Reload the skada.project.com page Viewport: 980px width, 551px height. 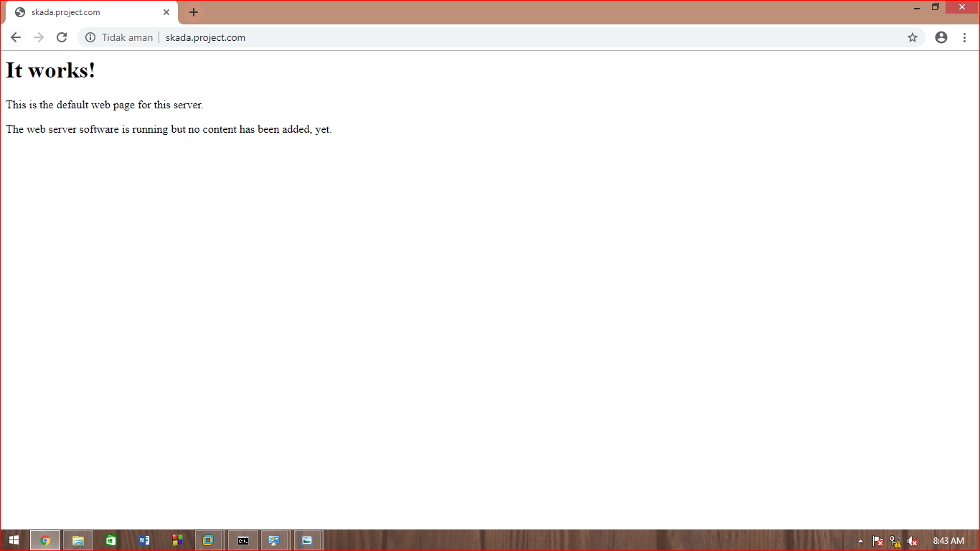(62, 37)
